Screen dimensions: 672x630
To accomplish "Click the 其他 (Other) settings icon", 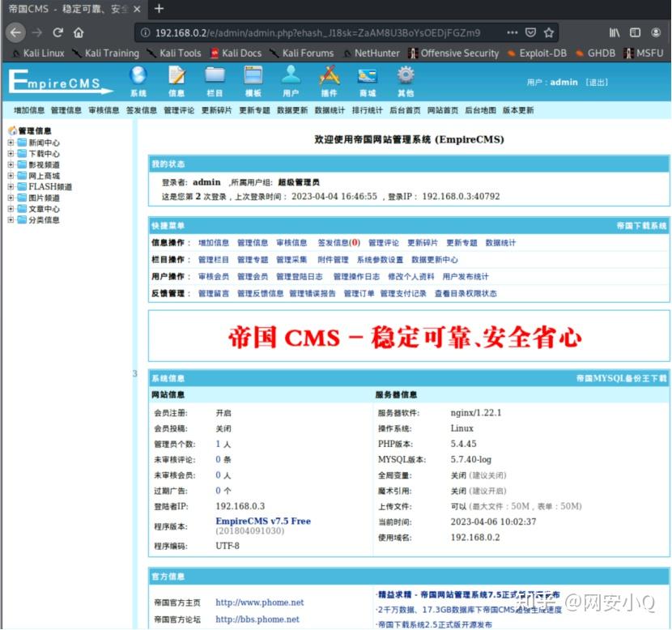I will coord(405,81).
